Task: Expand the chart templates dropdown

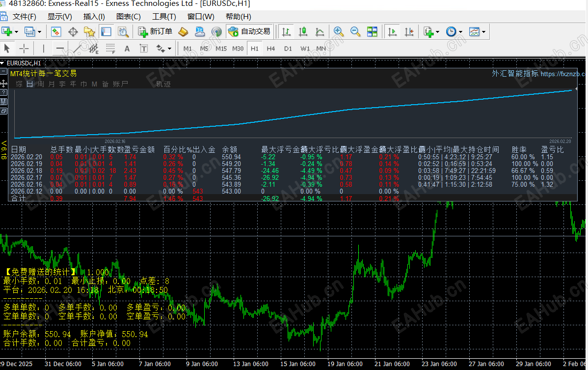Action: click(484, 32)
